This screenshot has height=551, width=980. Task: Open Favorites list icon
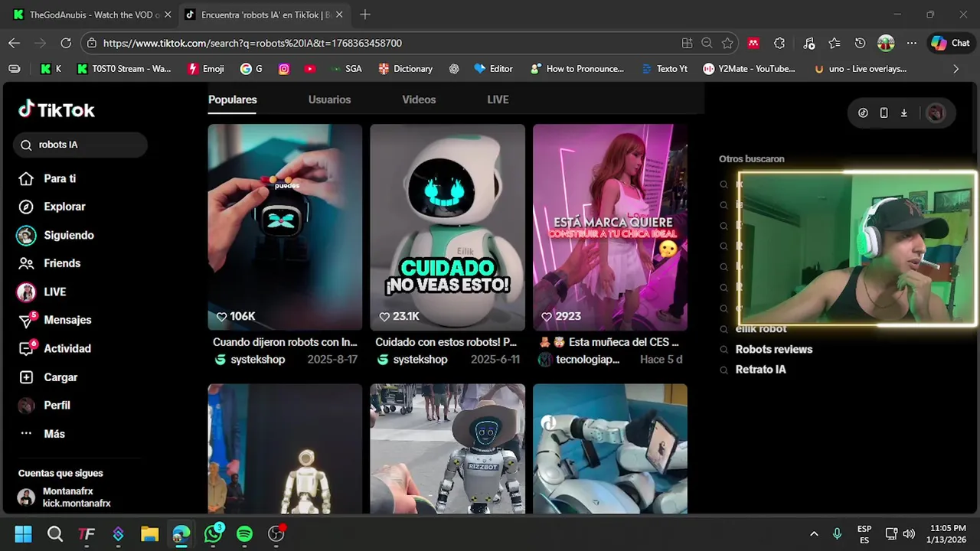(x=835, y=44)
